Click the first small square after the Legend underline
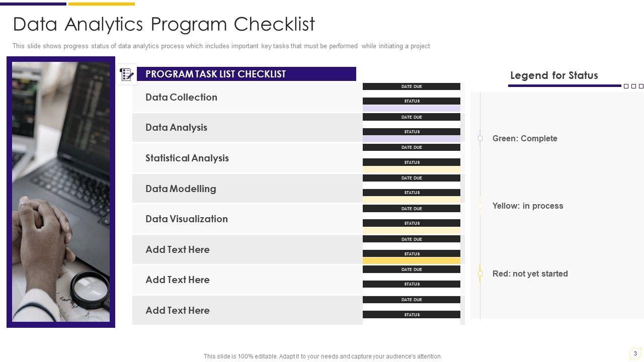Image resolution: width=644 pixels, height=362 pixels. [626, 86]
